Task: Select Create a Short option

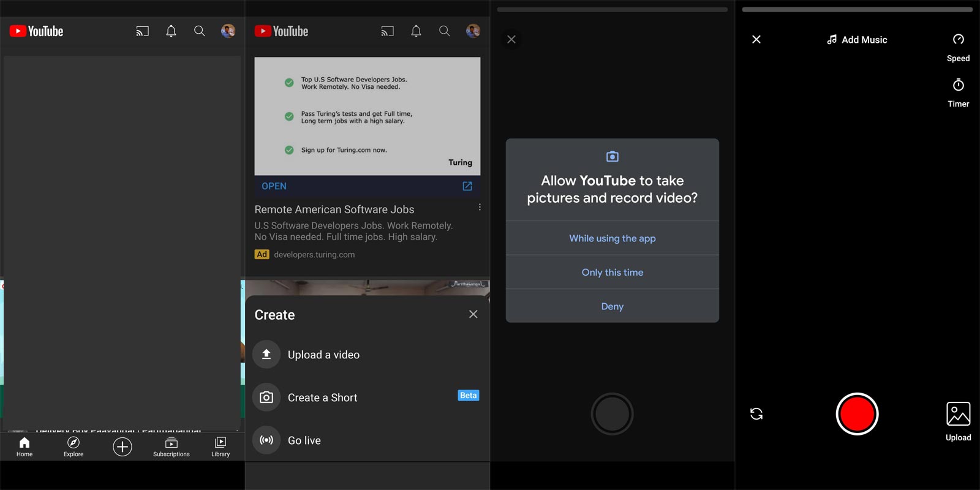Action: click(x=367, y=398)
